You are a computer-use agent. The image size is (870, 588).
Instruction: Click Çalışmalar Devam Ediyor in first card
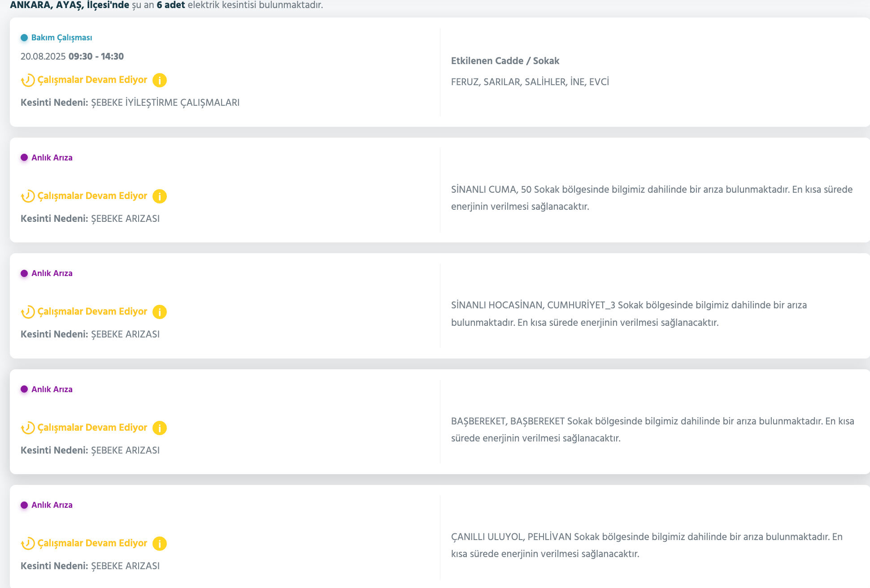(x=92, y=80)
